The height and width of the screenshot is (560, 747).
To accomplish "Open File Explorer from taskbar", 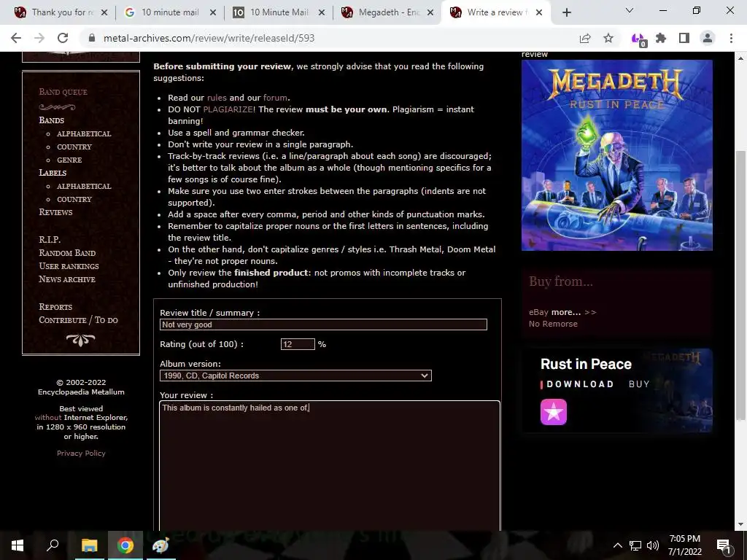I will click(89, 545).
